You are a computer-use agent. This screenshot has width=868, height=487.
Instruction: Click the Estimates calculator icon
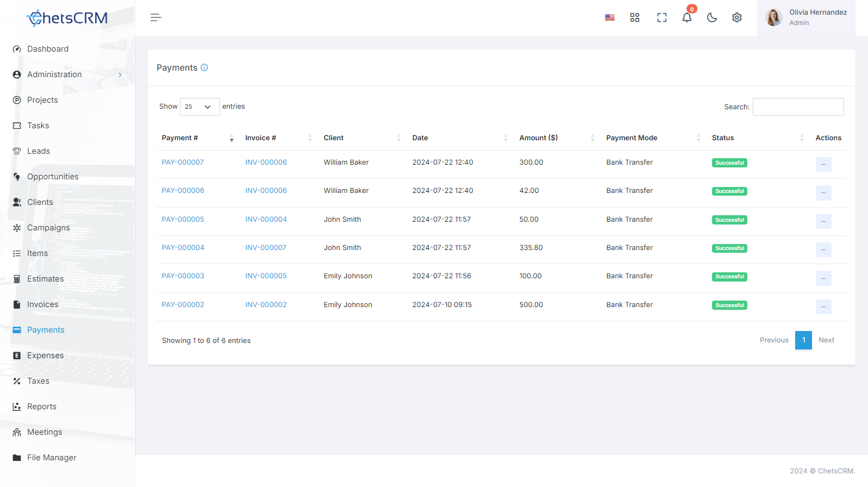click(17, 279)
